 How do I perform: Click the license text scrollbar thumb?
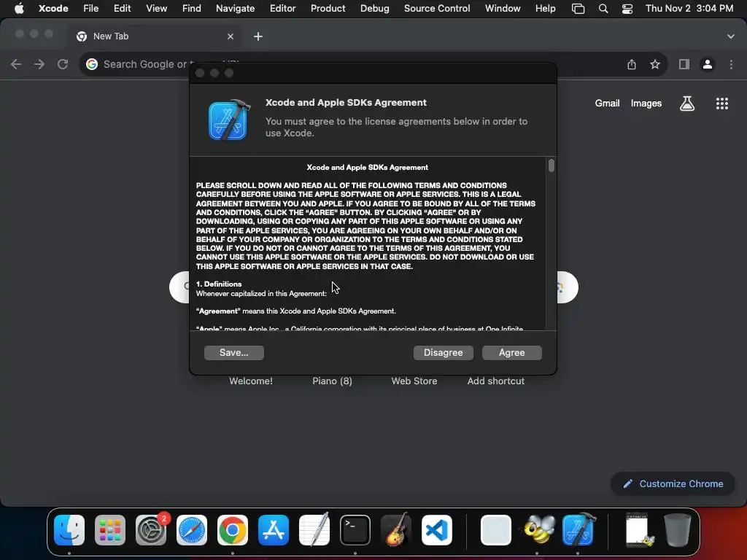point(551,166)
